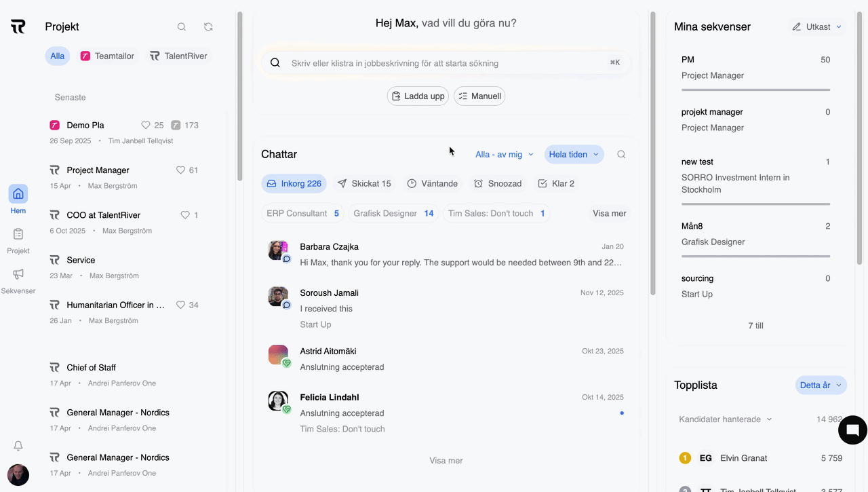Show more chats with Visa mer
The width and height of the screenshot is (868, 492).
pos(446,461)
